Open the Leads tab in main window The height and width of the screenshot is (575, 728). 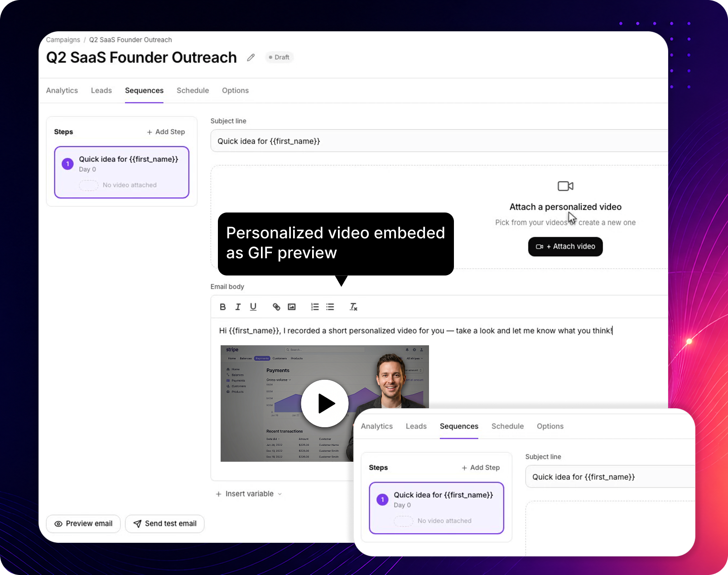click(x=101, y=91)
